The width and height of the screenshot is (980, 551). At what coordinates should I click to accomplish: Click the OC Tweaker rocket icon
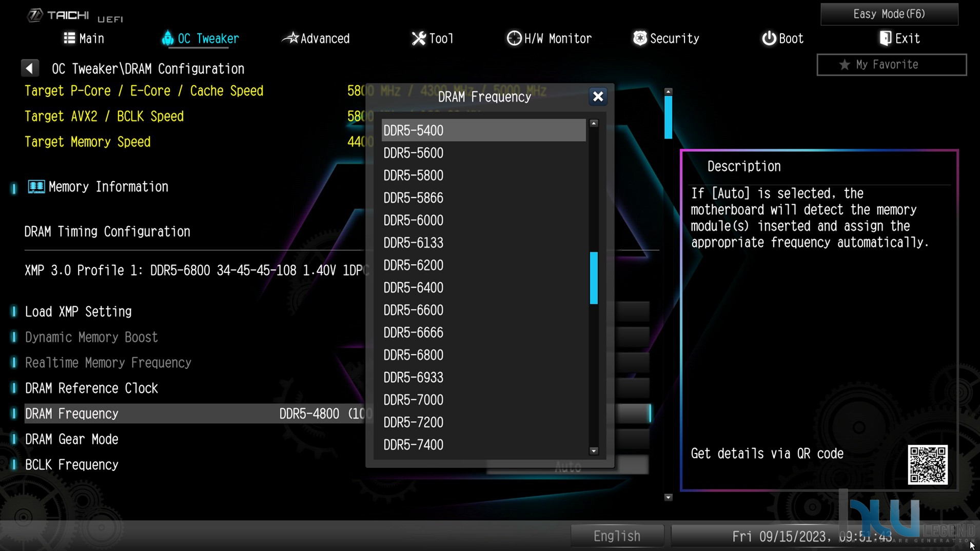click(x=167, y=38)
